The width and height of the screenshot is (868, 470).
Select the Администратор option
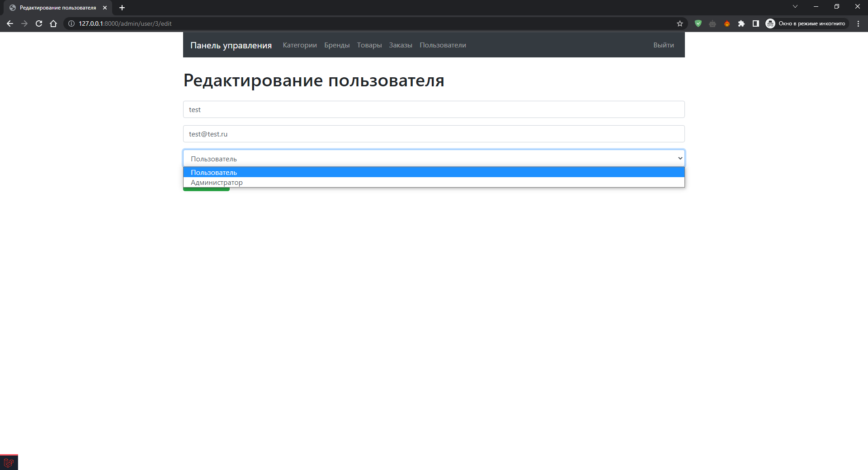click(216, 182)
